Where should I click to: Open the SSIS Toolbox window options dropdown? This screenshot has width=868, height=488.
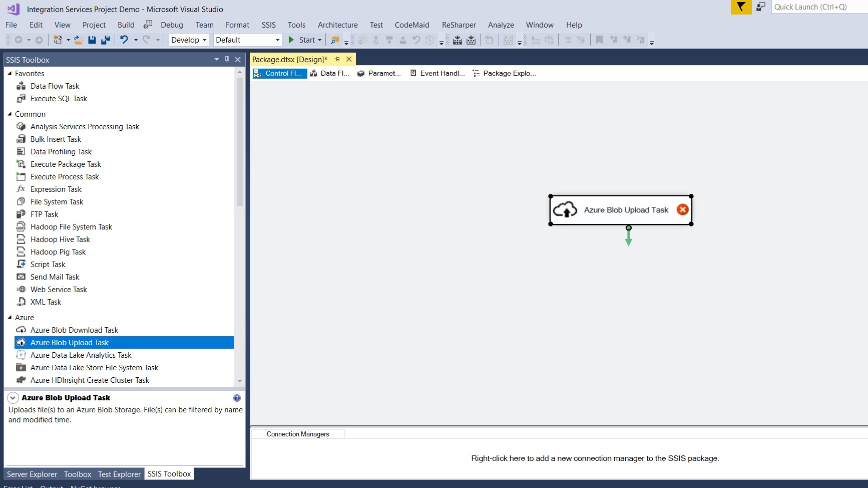tap(217, 60)
